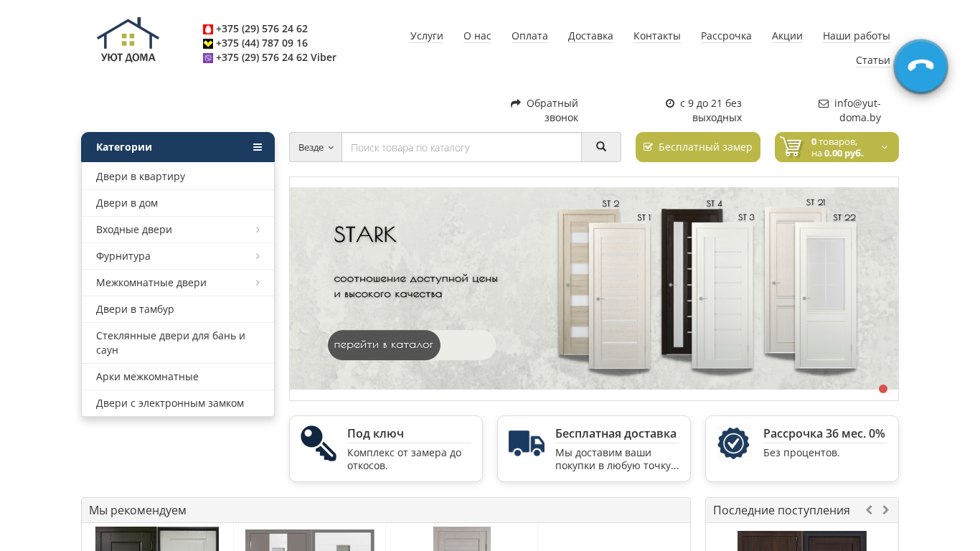Show next item in Последние поступления
Image resolution: width=980 pixels, height=551 pixels.
pyautogui.click(x=886, y=510)
